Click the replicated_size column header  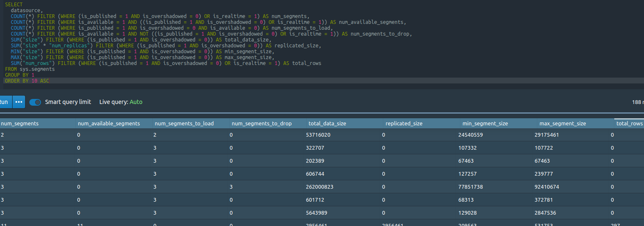pos(422,123)
